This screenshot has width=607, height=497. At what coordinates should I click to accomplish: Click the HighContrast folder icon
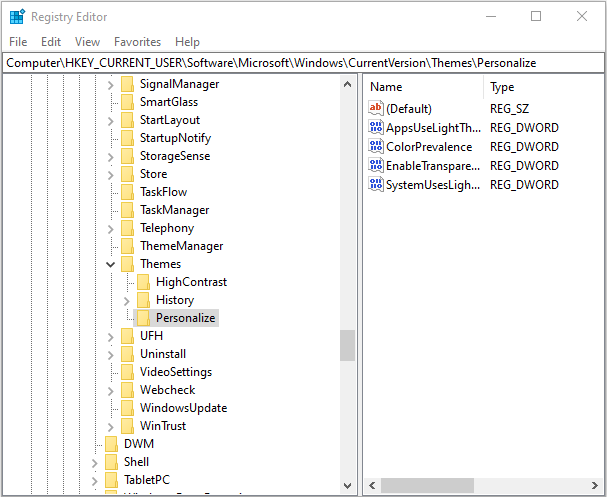click(143, 282)
